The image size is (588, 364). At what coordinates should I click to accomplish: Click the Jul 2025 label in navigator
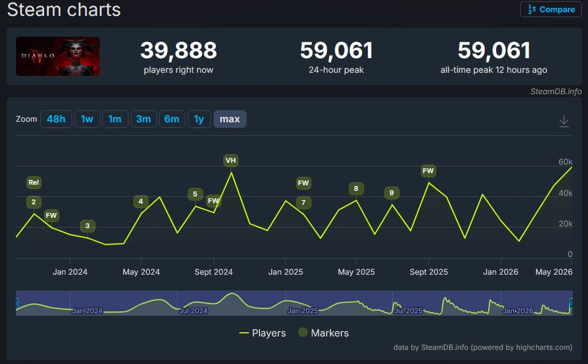point(408,311)
